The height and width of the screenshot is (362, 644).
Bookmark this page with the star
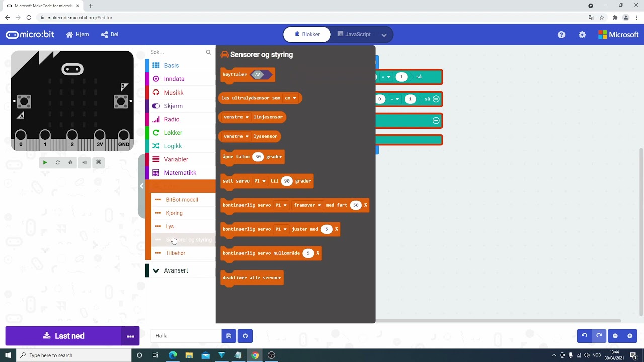pos(602,18)
